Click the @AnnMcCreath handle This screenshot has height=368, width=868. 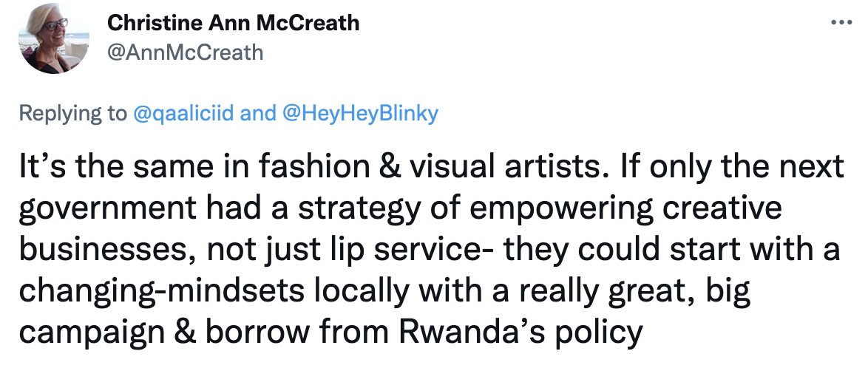185,52
